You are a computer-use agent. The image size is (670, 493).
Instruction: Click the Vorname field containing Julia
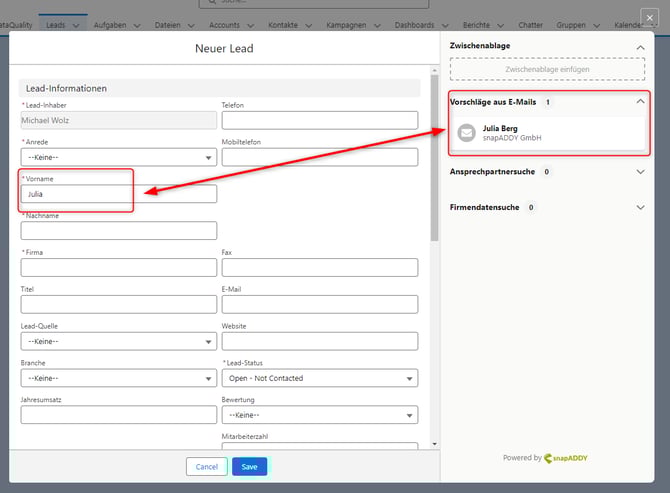click(118, 194)
